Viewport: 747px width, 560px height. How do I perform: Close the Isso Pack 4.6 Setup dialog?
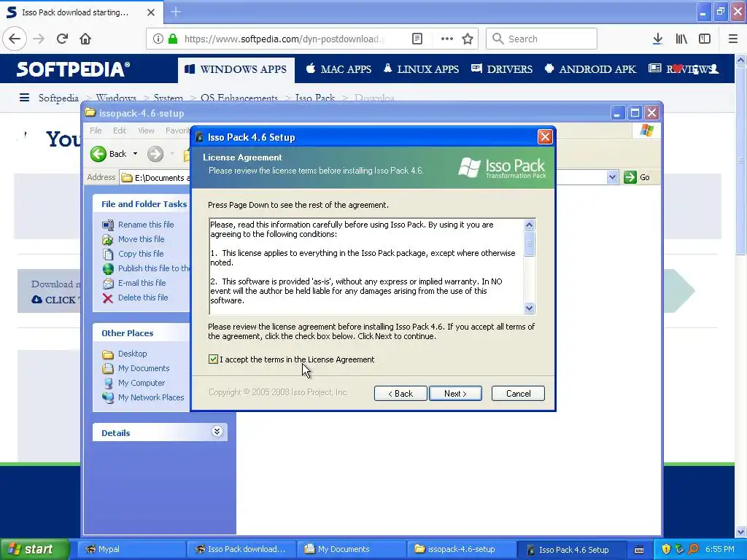[x=544, y=137]
